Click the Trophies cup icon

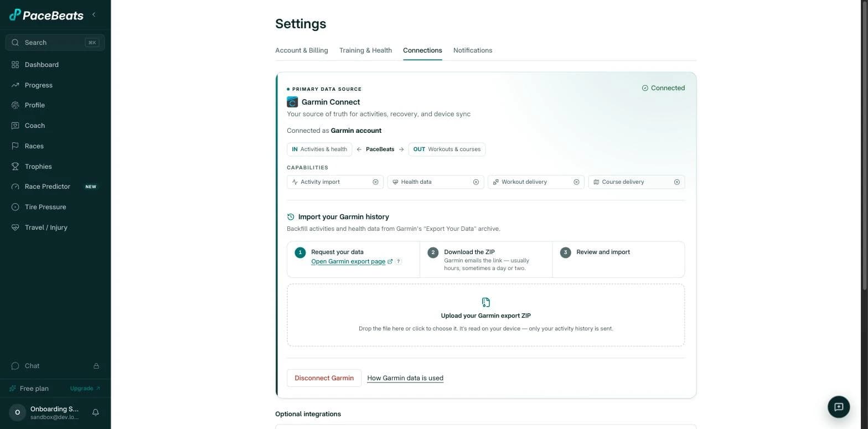pos(15,167)
